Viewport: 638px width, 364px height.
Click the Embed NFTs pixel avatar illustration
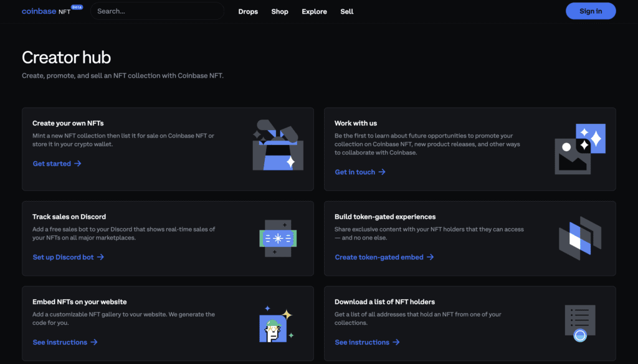tap(277, 324)
